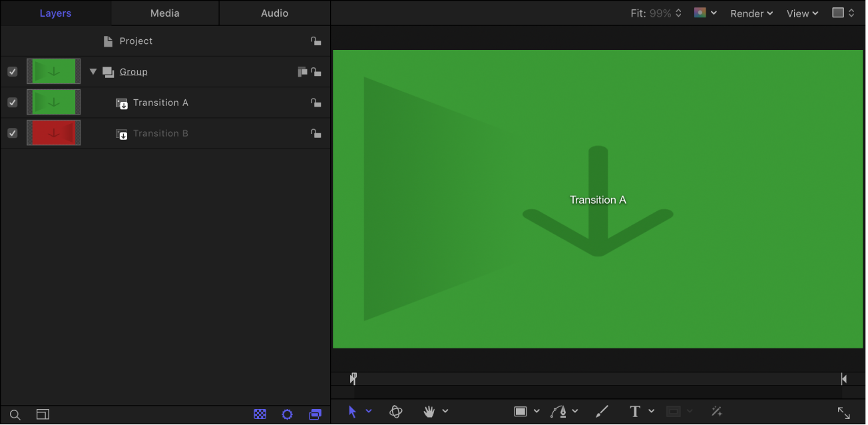
Task: Click the search icon below the Layers list
Action: [15, 414]
